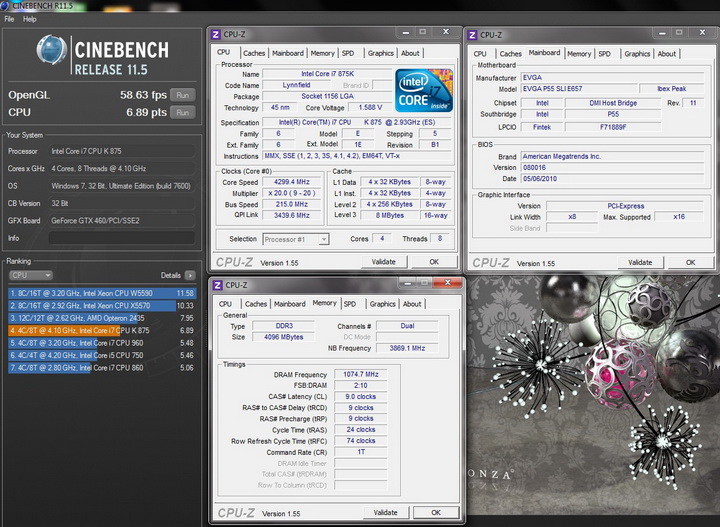
Task: Click the DRAM Frequency value 1074.7 MHz
Action: (360, 374)
